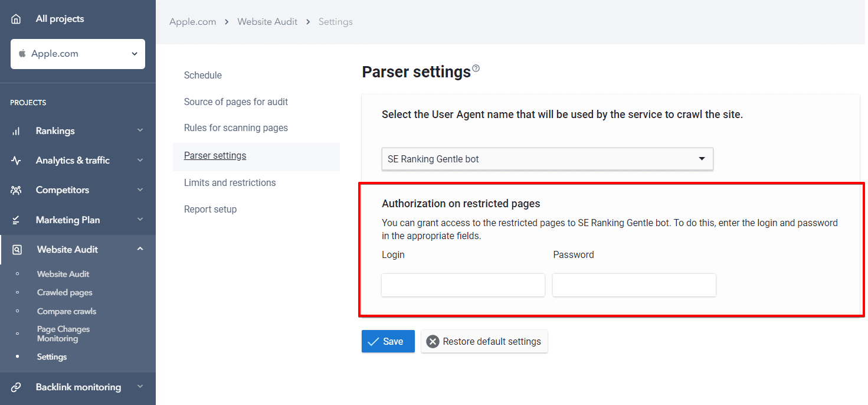Open the Apple.com project dropdown
868x405 pixels.
pos(78,54)
